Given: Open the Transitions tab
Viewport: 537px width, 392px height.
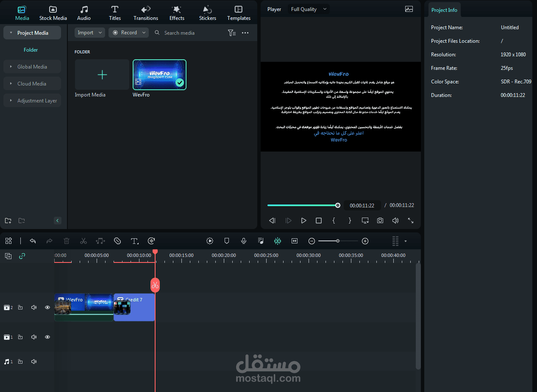Looking at the screenshot, I should (x=146, y=13).
